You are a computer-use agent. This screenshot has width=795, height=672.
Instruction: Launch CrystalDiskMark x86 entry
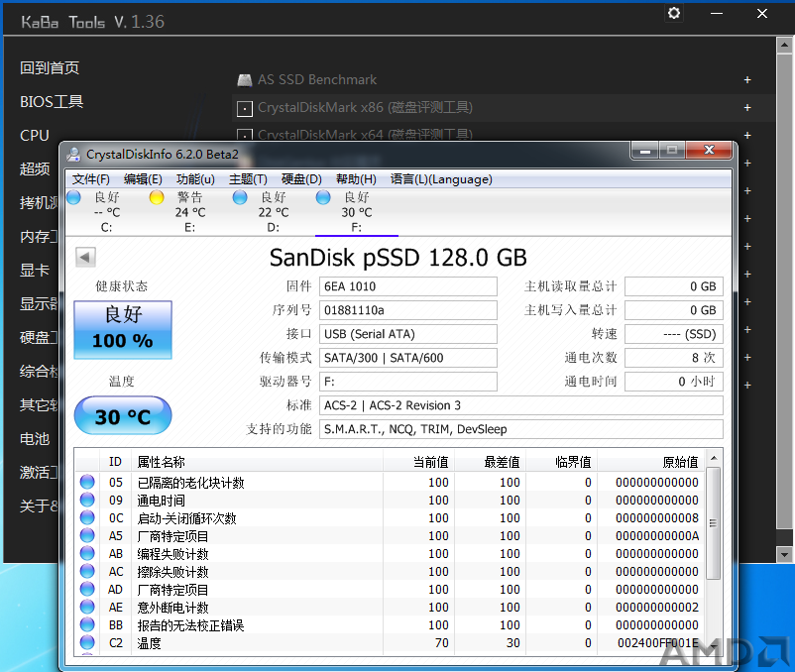pyautogui.click(x=365, y=108)
